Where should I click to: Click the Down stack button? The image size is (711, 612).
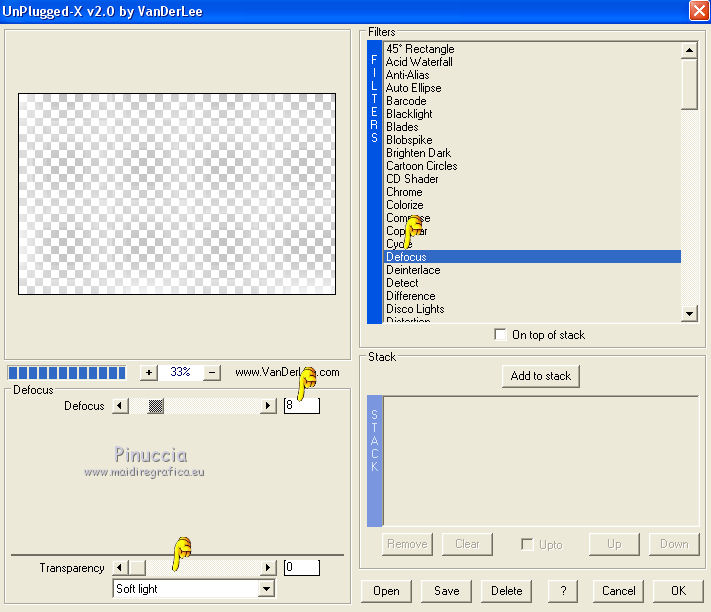coord(674,544)
